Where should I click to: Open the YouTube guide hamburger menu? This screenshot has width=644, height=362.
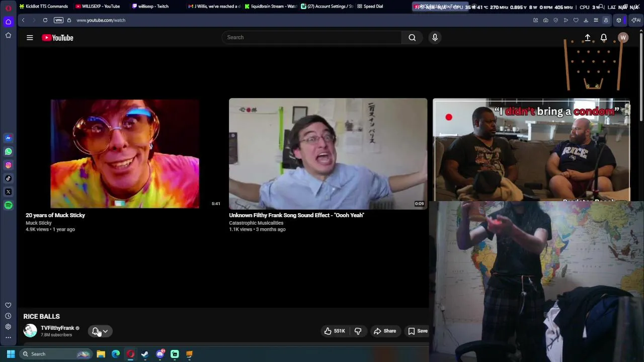[x=30, y=38]
